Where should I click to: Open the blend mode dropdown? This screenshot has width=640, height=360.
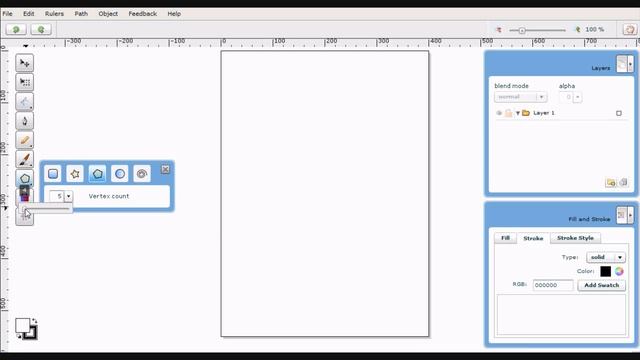tap(520, 97)
